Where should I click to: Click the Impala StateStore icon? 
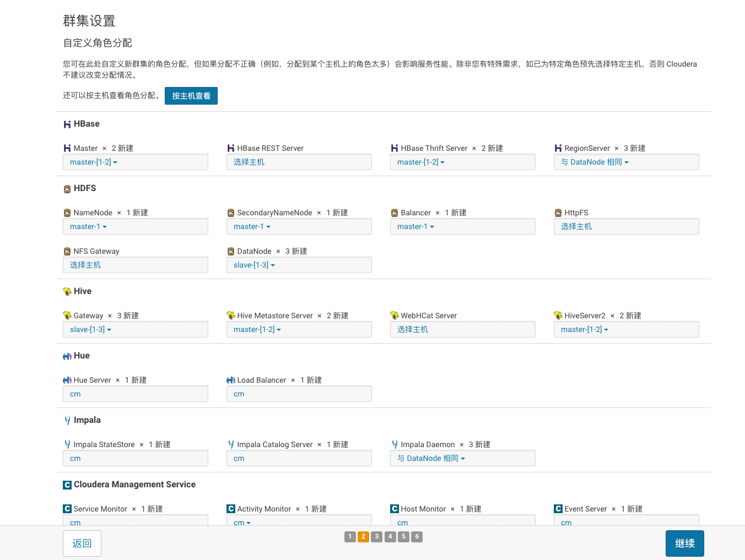(x=67, y=444)
